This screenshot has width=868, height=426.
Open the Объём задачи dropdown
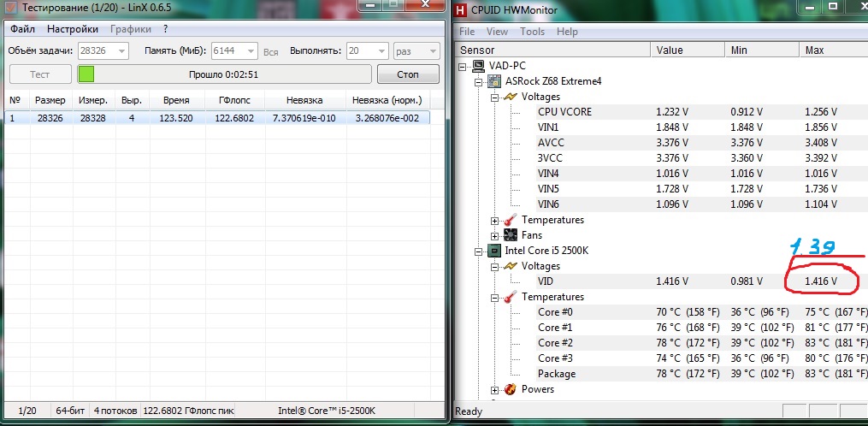(x=121, y=51)
